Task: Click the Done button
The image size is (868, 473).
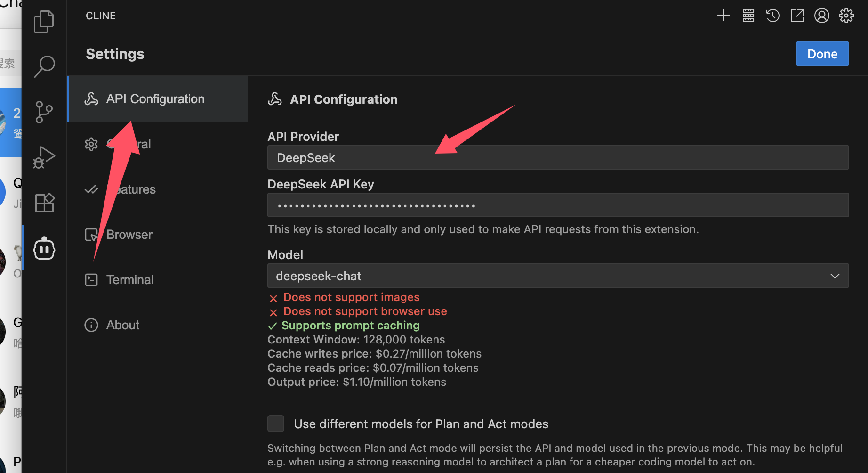Action: click(x=822, y=54)
